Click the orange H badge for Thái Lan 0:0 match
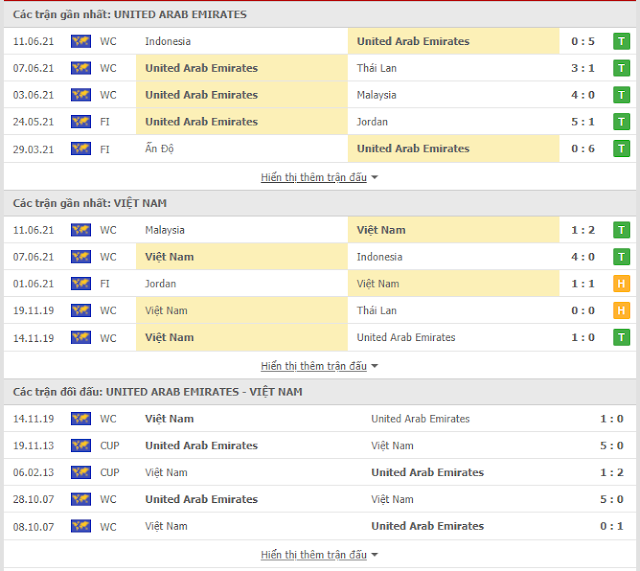This screenshot has width=640, height=571. click(x=621, y=311)
